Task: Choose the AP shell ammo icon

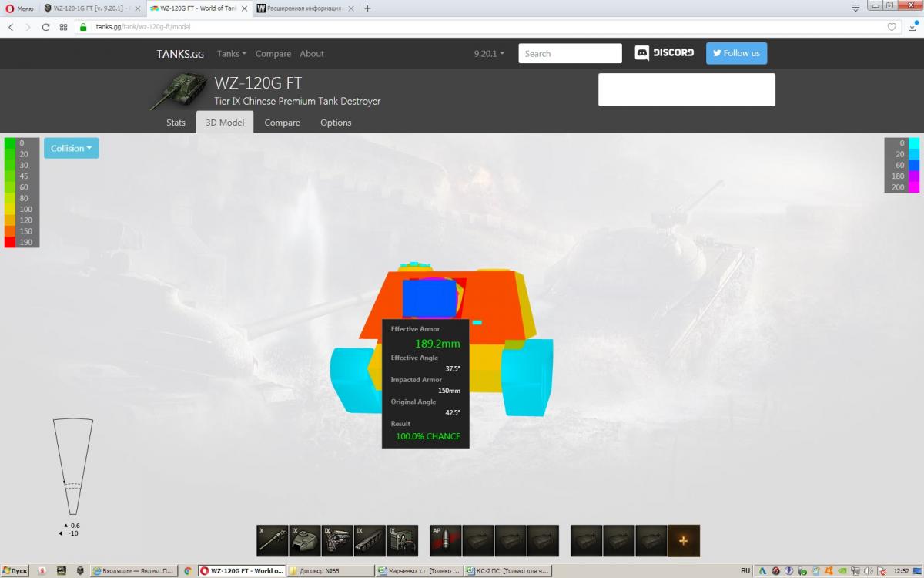Action: pyautogui.click(x=446, y=540)
